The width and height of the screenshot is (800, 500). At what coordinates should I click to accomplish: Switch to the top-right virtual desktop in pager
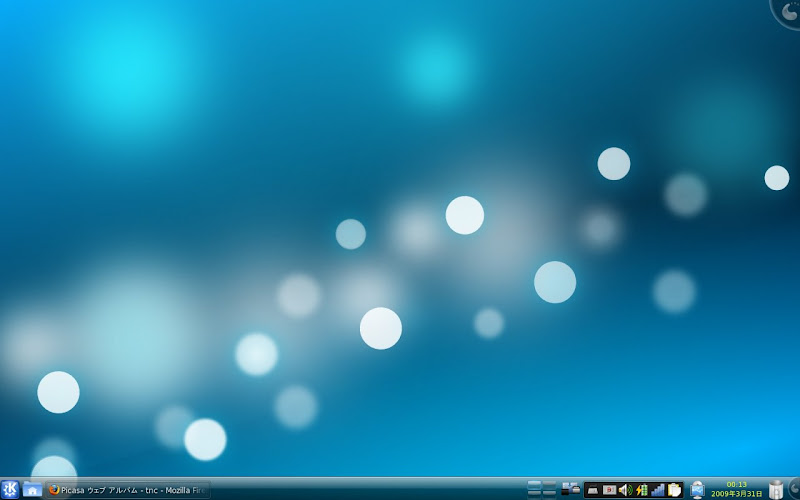[549, 484]
